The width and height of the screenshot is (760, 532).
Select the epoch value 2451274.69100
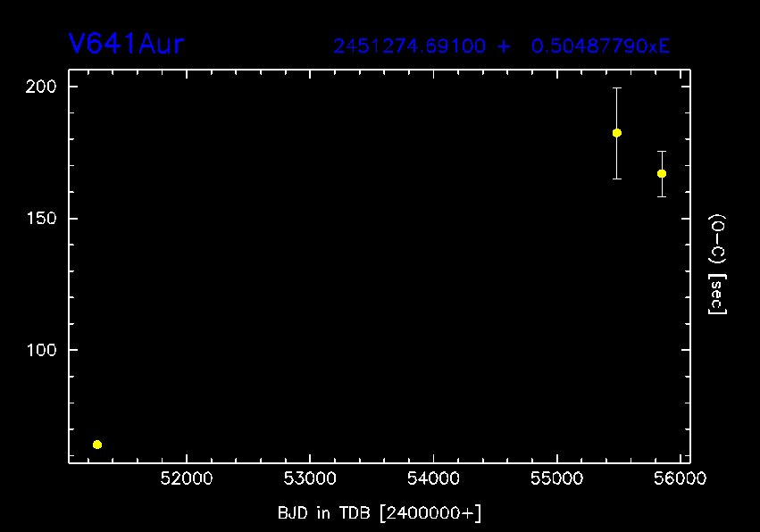(x=411, y=46)
